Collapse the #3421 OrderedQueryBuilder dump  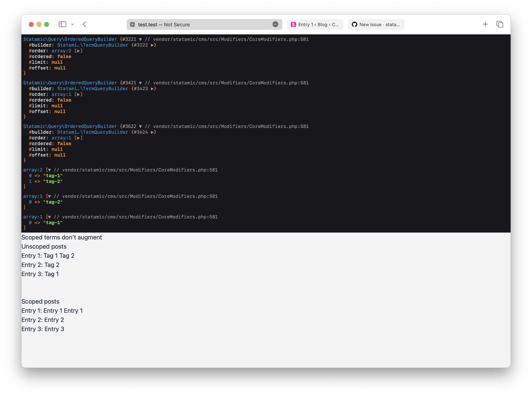140,83
